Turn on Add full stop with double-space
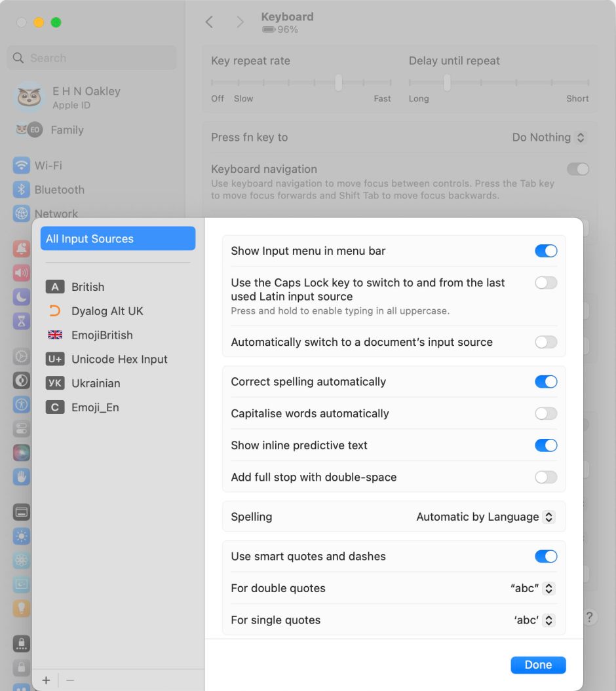Image resolution: width=616 pixels, height=691 pixels. pos(546,477)
